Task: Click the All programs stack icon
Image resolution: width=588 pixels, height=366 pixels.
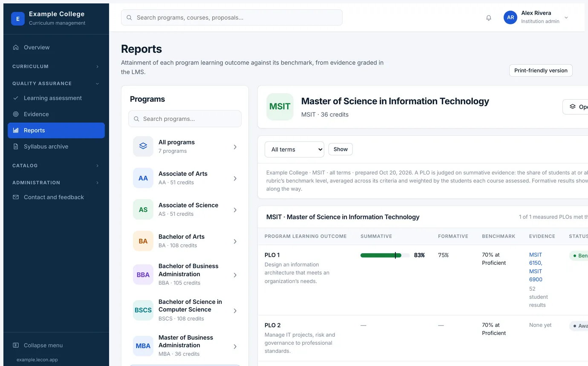Action: pyautogui.click(x=143, y=146)
